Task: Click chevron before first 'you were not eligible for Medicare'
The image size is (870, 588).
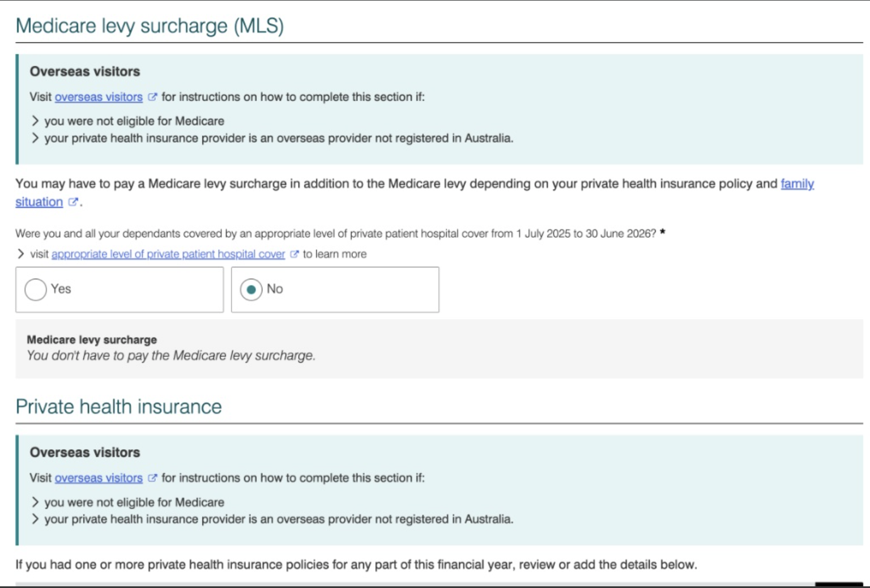Action: pos(35,121)
